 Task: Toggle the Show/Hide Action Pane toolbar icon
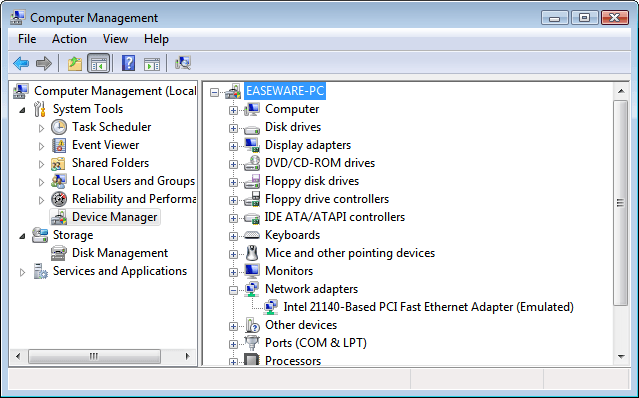(x=152, y=64)
